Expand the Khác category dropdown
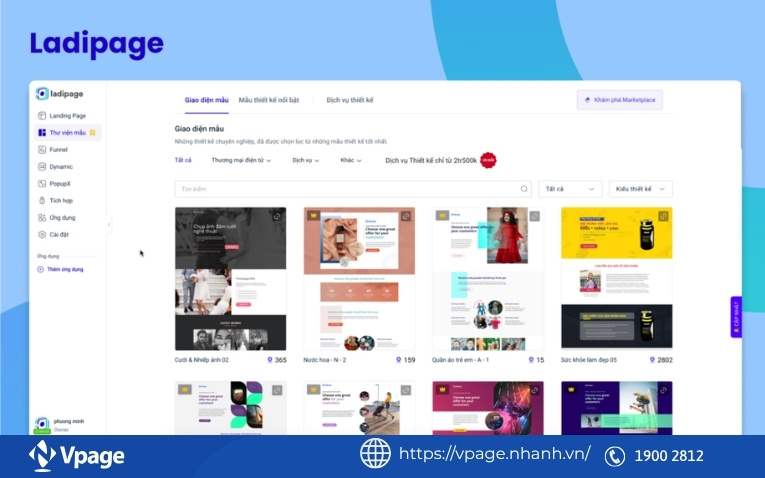 (x=351, y=160)
